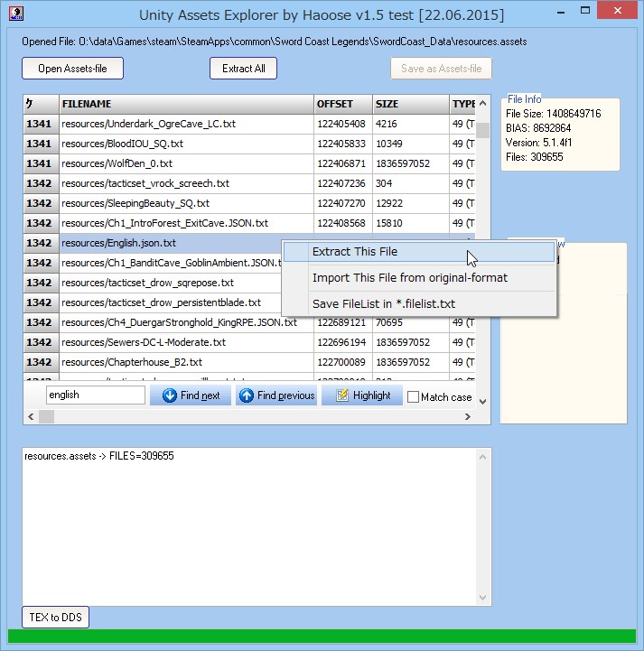
Task: Click size cell 12922
Action: (x=411, y=203)
